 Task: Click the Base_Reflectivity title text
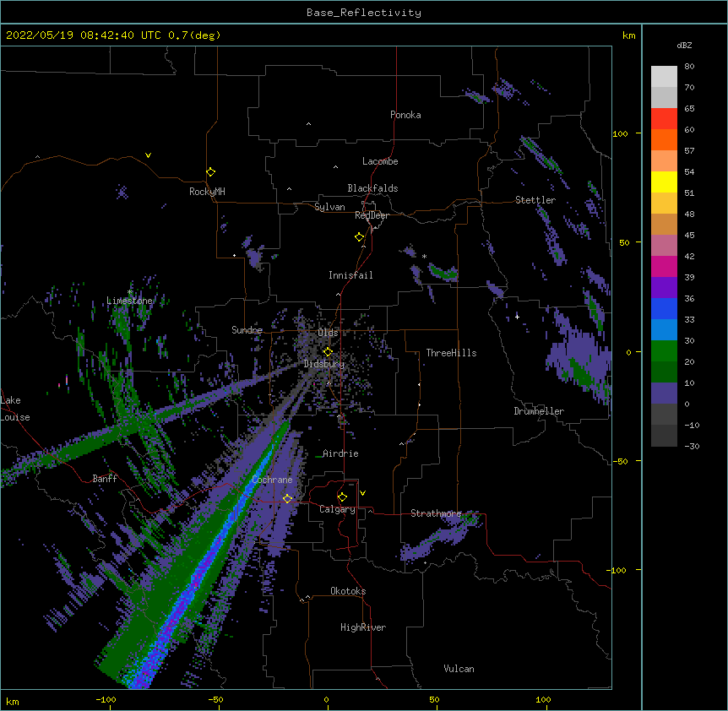(364, 13)
